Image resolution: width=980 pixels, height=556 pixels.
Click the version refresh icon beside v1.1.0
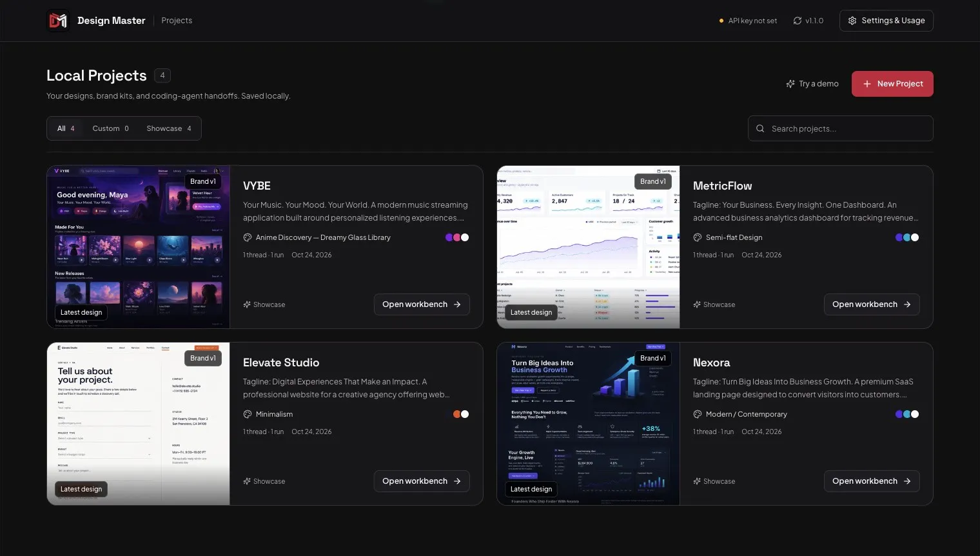pos(798,21)
